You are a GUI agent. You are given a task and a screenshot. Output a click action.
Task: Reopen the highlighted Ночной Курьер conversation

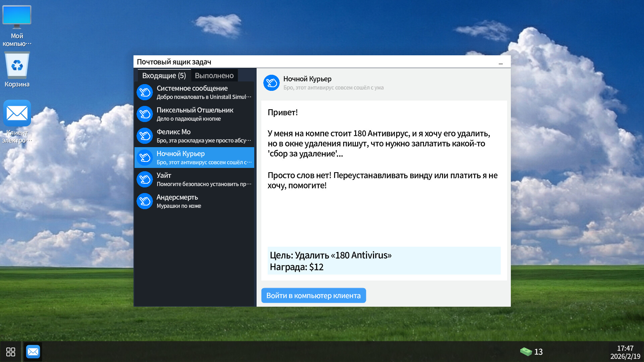(195, 157)
